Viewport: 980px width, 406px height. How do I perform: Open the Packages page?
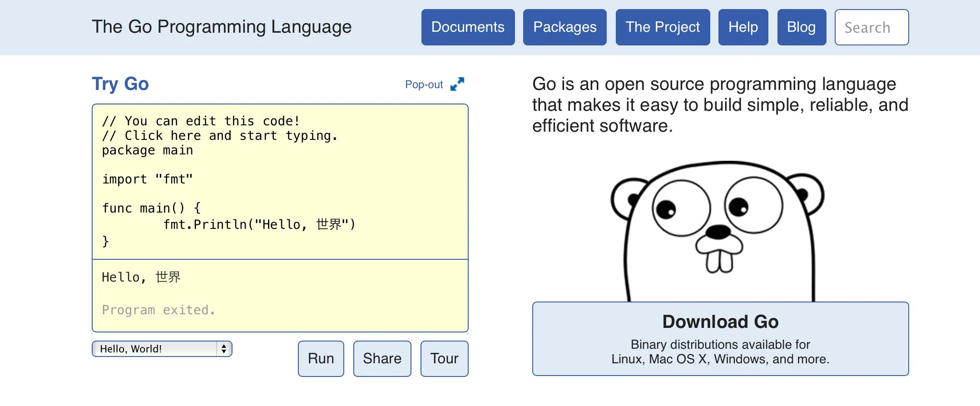pyautogui.click(x=564, y=27)
